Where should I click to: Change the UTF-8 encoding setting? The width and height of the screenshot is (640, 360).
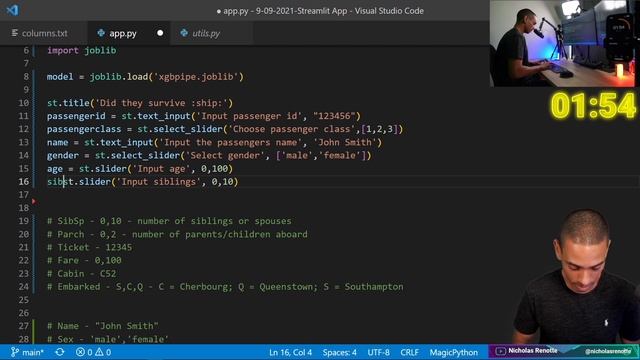[x=378, y=352]
